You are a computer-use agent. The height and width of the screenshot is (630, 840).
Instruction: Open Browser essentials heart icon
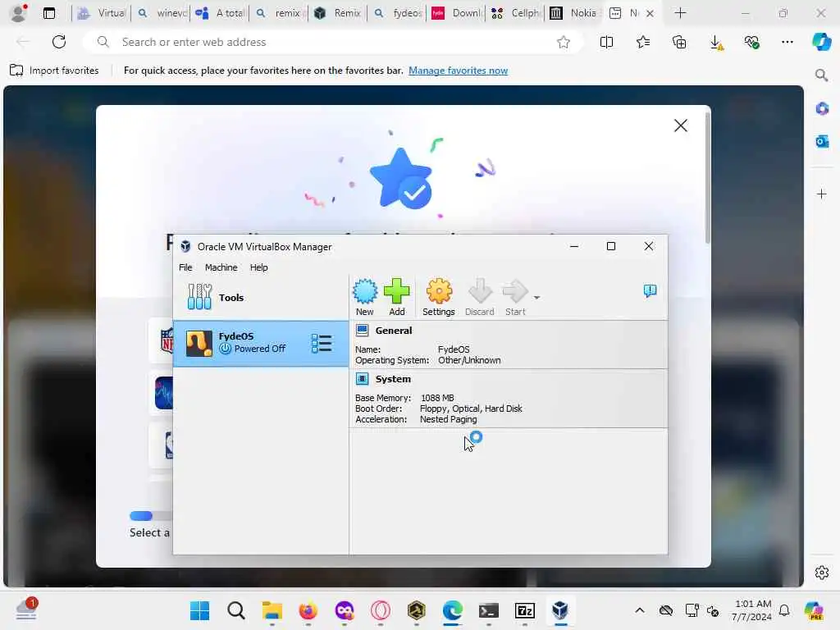pyautogui.click(x=751, y=42)
